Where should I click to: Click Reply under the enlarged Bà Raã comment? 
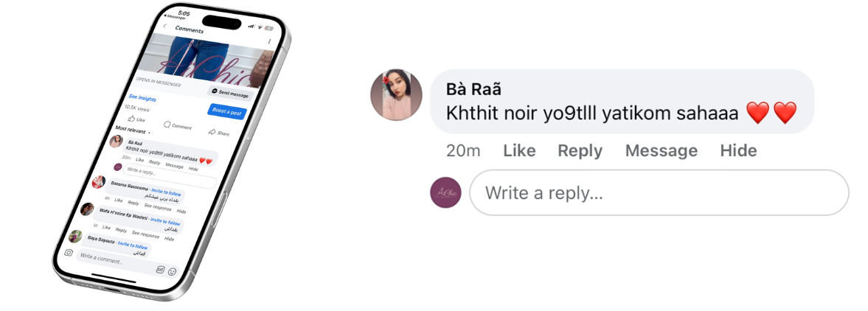580,150
